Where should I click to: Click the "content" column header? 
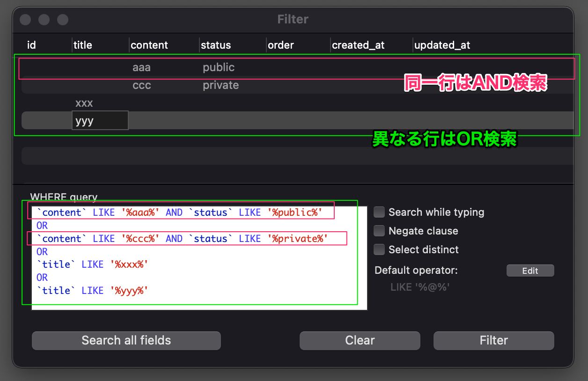pyautogui.click(x=149, y=45)
